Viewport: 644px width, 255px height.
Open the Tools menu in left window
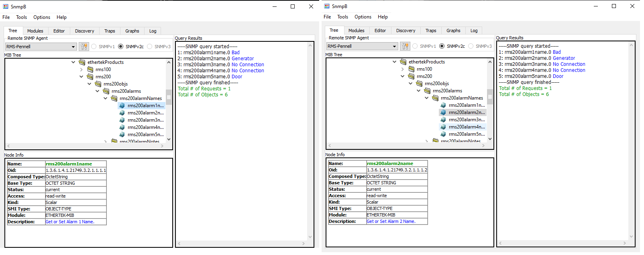click(x=21, y=17)
